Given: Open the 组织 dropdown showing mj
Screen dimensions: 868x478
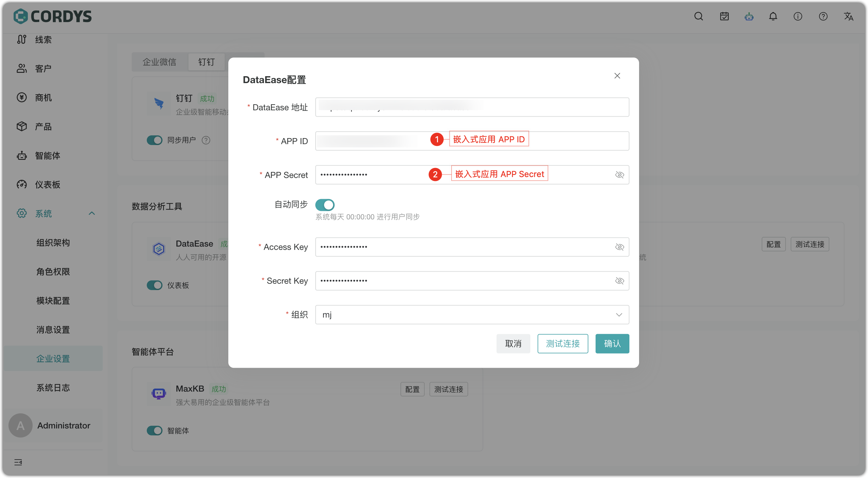Looking at the screenshot, I should 472,315.
